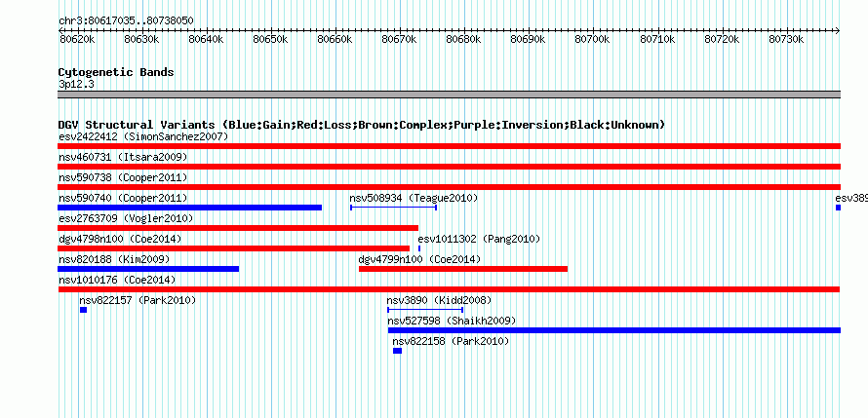Click the 80660k ruler label
This screenshot has height=418, width=868.
coord(335,39)
